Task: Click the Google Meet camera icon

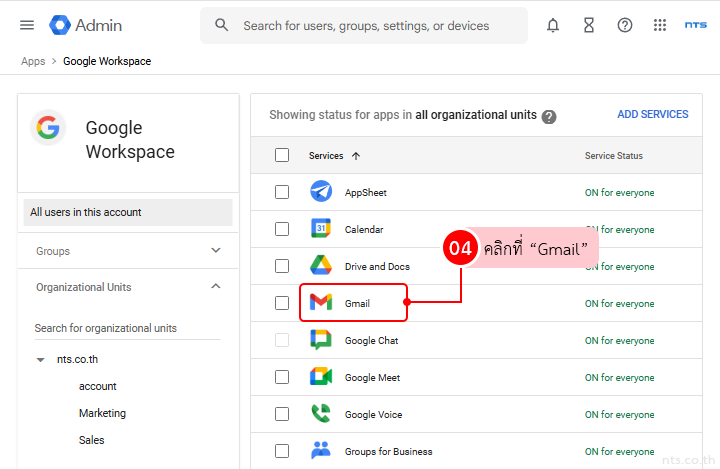Action: tap(321, 377)
